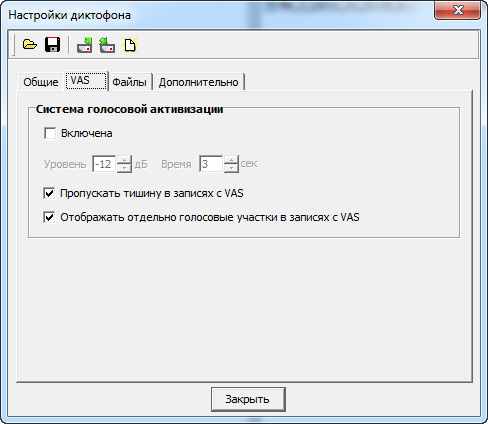Click the recorder icon with green left arrow
488x424 pixels.
click(107, 45)
